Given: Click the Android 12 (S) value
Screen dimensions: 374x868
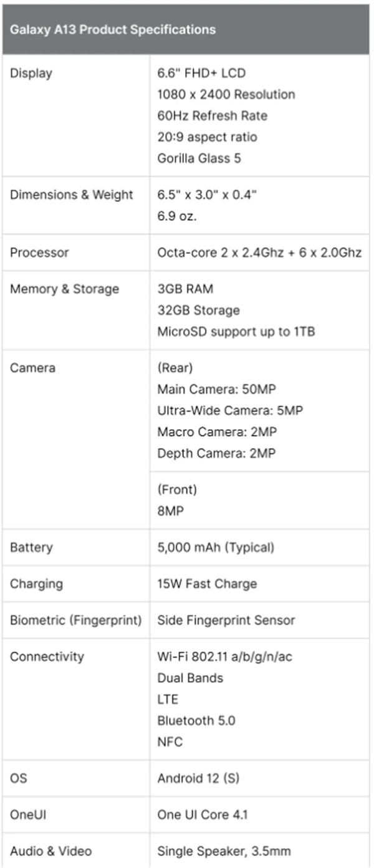Looking at the screenshot, I should coord(198,778).
